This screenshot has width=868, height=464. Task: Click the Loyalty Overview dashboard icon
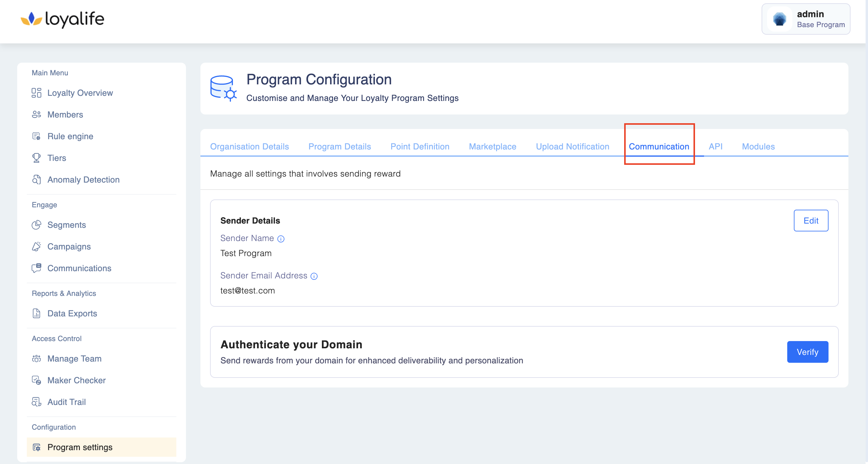pyautogui.click(x=36, y=93)
